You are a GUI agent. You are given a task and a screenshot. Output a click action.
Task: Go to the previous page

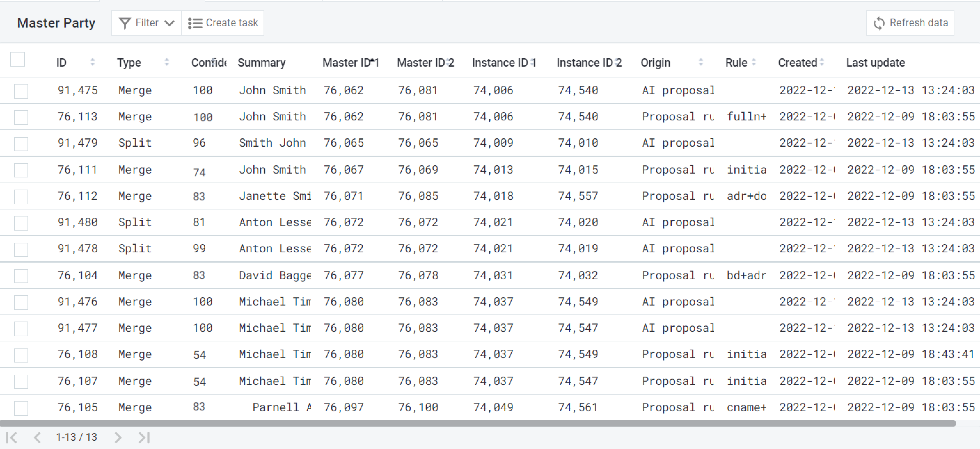coord(37,437)
